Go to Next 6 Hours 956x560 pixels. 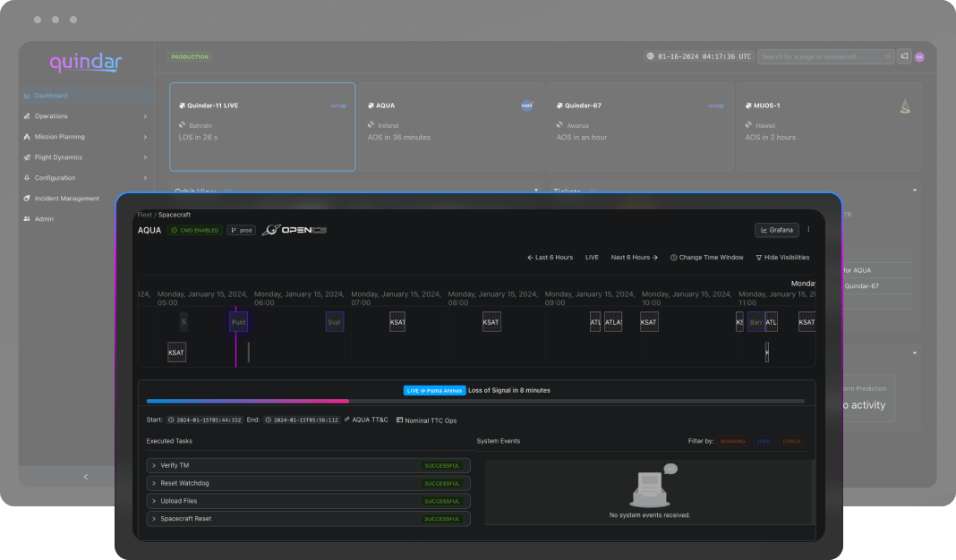coord(635,258)
